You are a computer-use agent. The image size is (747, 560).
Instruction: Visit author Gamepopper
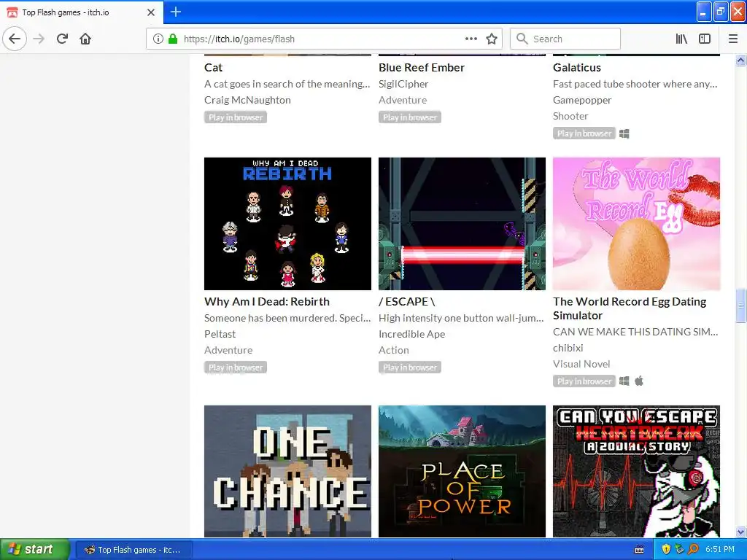pos(582,100)
